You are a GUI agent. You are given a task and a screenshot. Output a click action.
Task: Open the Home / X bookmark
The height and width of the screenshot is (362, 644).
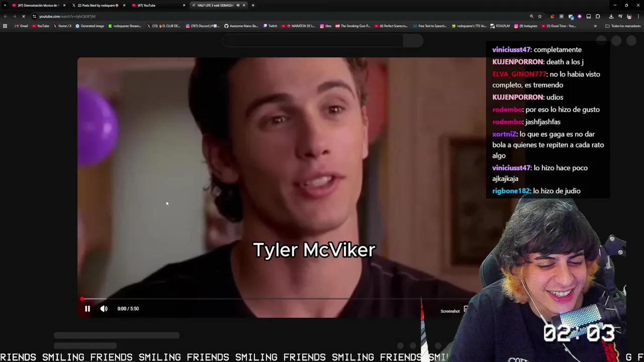pos(62,26)
